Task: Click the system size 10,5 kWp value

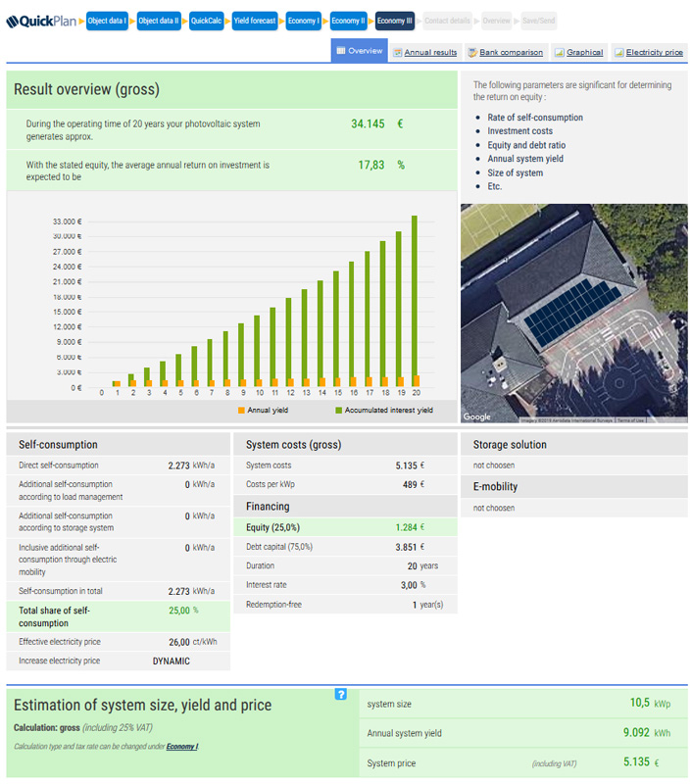Action: pos(650,703)
